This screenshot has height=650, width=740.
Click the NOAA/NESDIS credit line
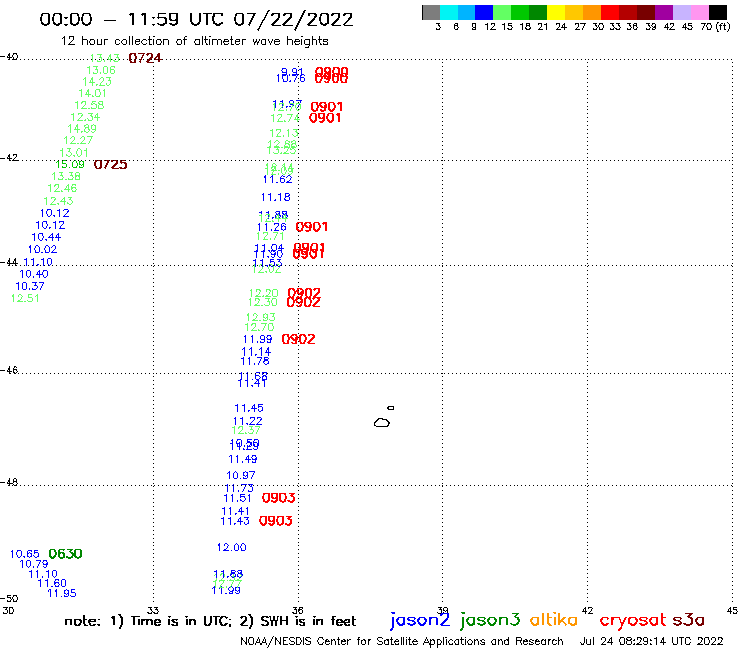tap(402, 642)
